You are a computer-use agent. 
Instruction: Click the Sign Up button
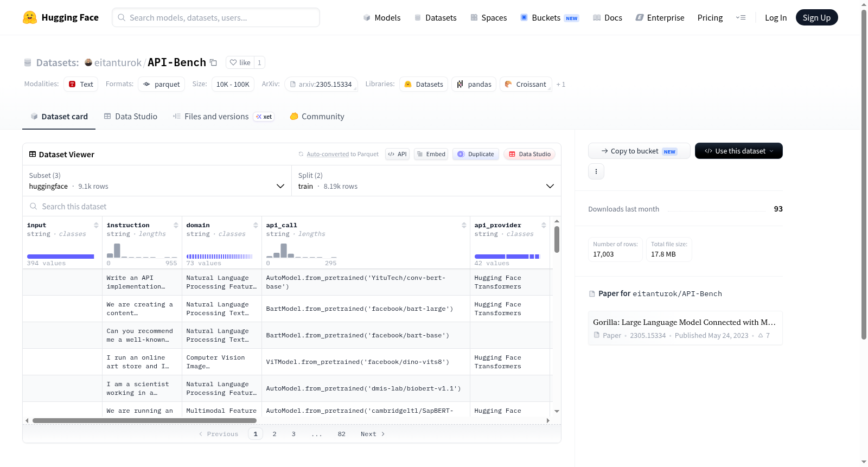point(816,17)
